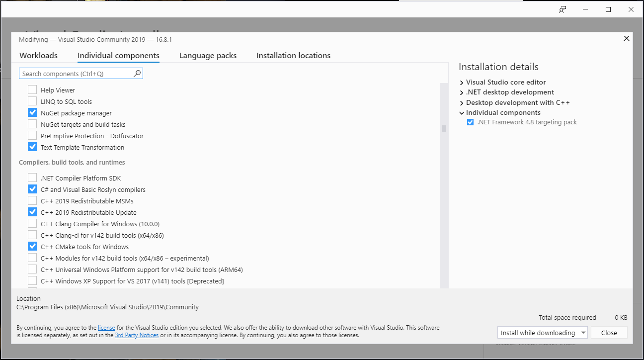Click the Install while downloading button
The width and height of the screenshot is (644, 360).
coord(538,333)
